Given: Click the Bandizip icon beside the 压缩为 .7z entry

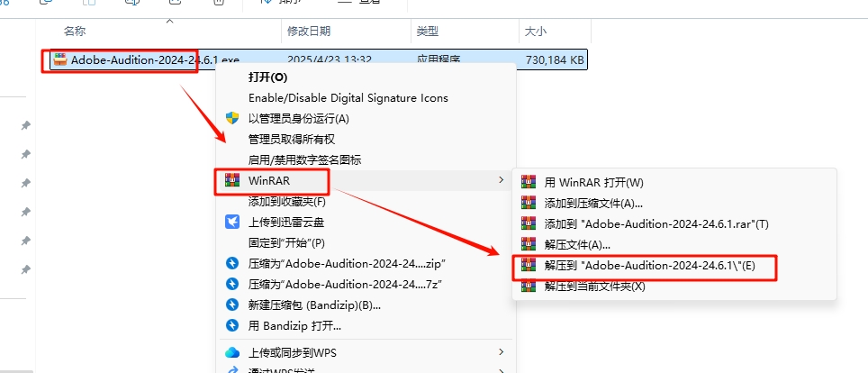Looking at the screenshot, I should pos(232,285).
